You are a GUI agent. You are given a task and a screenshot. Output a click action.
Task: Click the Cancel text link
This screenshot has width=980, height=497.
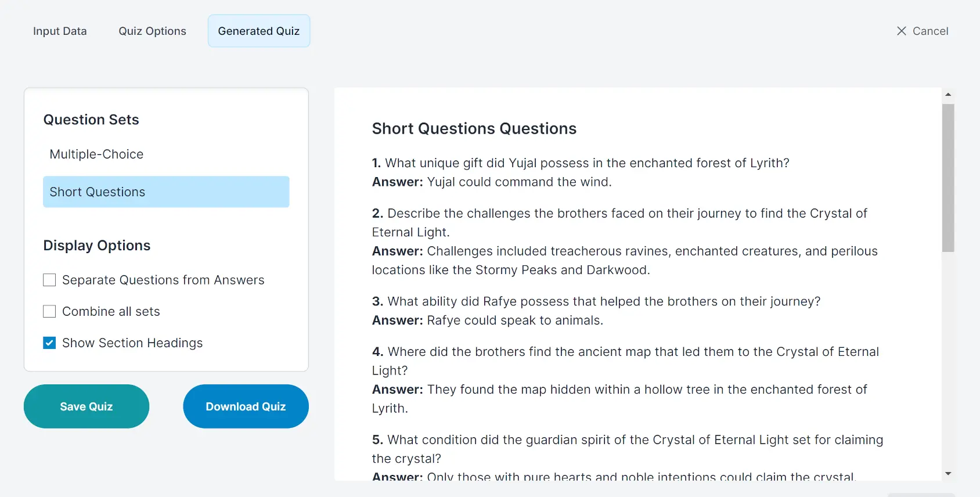(x=930, y=31)
